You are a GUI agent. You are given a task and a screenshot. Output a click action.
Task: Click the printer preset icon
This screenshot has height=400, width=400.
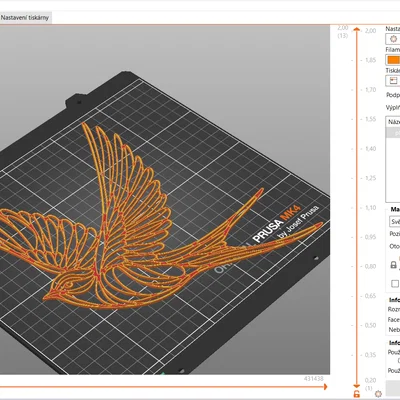coord(393,80)
